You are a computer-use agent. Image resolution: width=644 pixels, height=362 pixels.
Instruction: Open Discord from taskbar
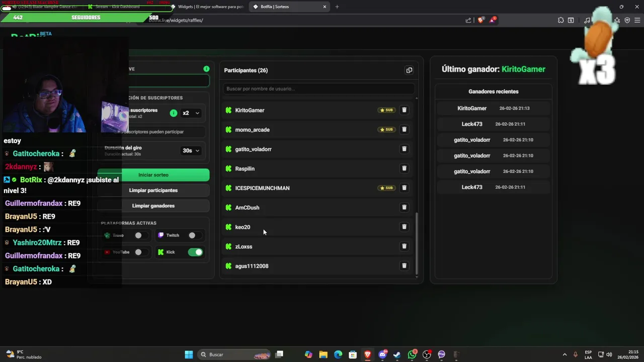click(383, 354)
